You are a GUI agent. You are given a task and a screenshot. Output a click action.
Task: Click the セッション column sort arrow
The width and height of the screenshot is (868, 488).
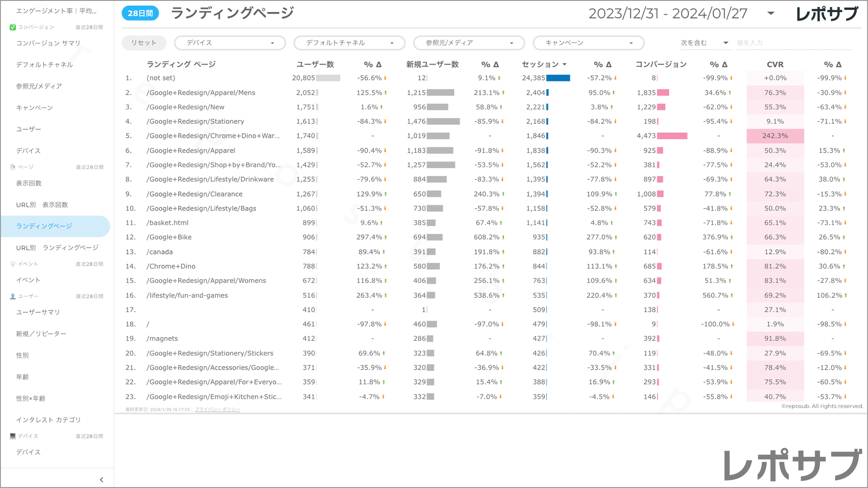[x=565, y=65]
